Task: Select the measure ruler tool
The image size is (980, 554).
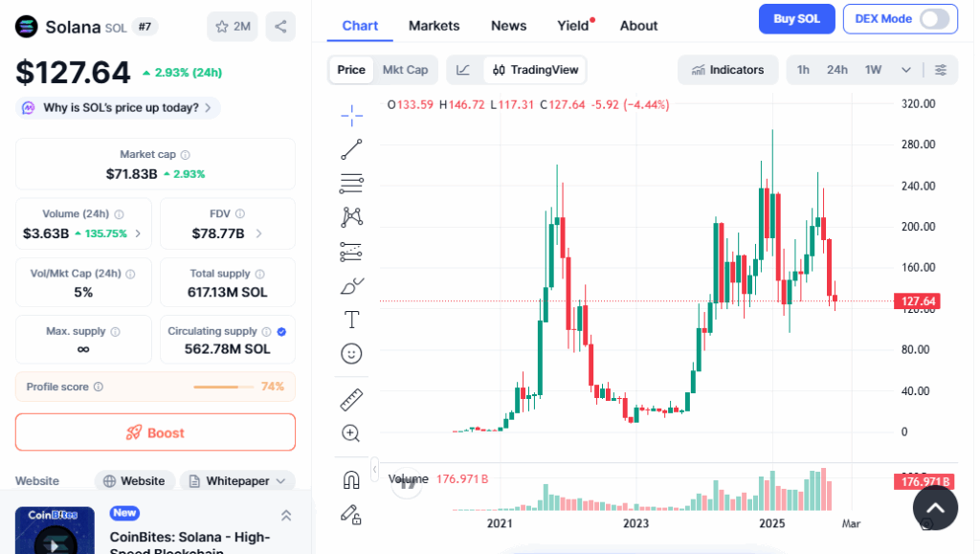Action: 351,399
